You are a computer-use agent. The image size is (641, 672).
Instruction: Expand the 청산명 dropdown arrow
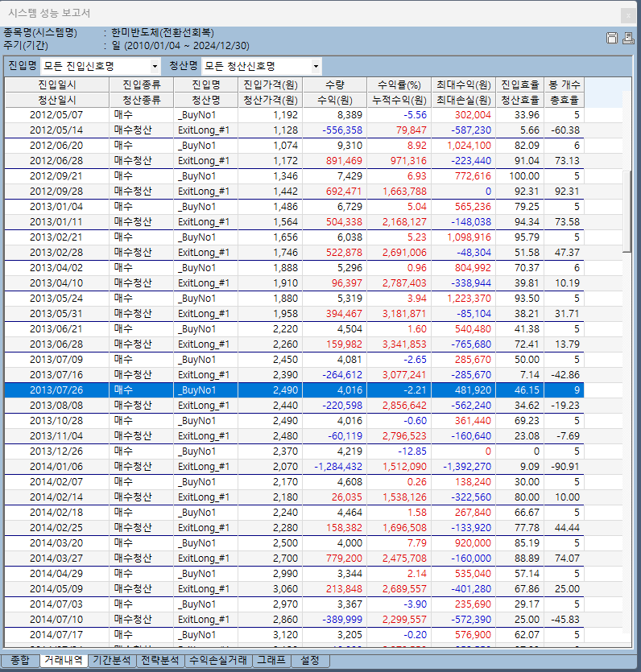[x=315, y=66]
